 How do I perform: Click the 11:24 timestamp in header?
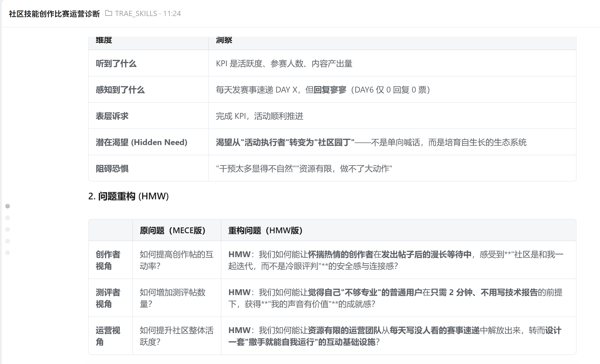(x=172, y=14)
